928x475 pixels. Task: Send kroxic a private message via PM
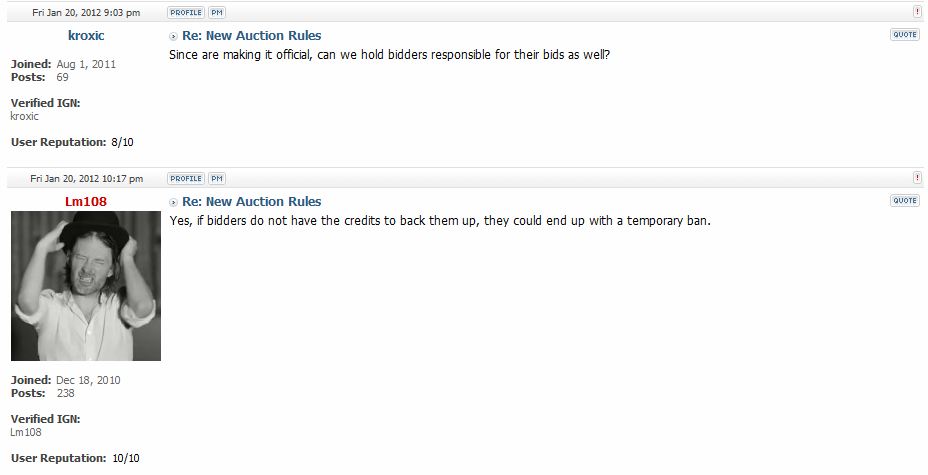tap(216, 13)
